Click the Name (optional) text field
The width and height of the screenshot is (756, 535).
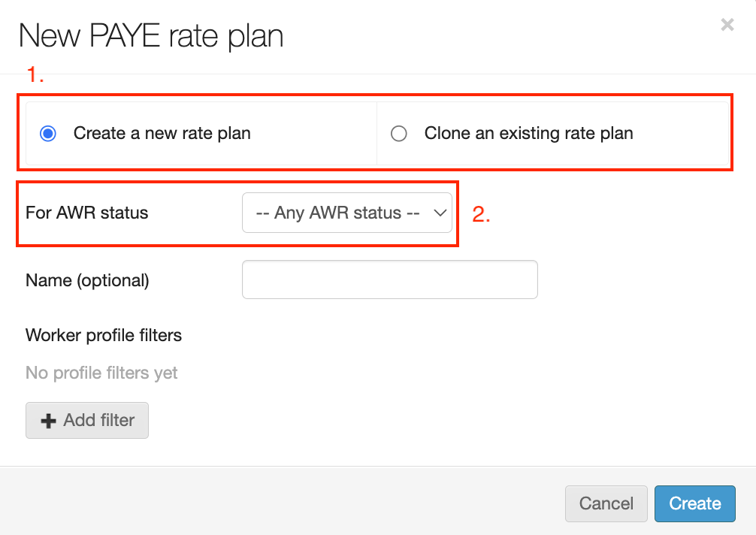tap(389, 280)
